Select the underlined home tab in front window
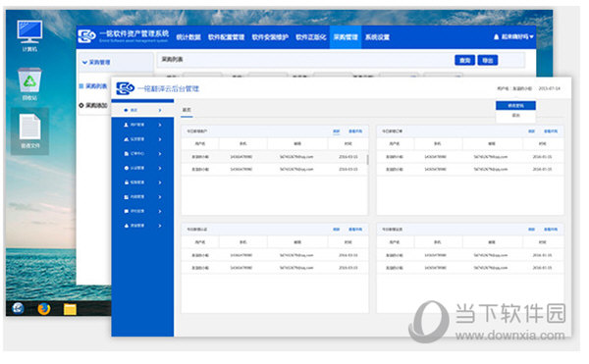Screen dimensions: 589x364 tap(187, 110)
